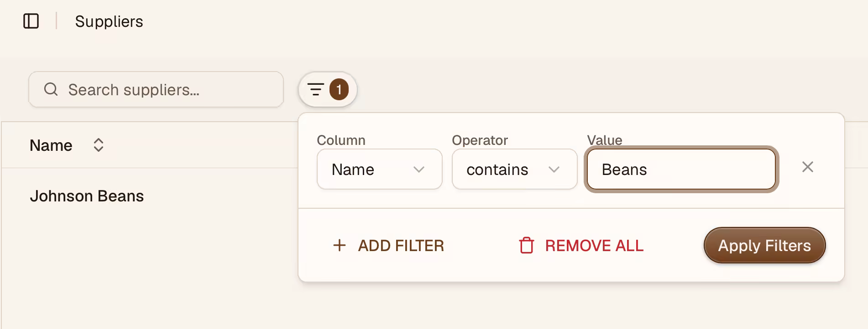The image size is (868, 329).
Task: Click the plus icon for Add Filter
Action: [339, 246]
